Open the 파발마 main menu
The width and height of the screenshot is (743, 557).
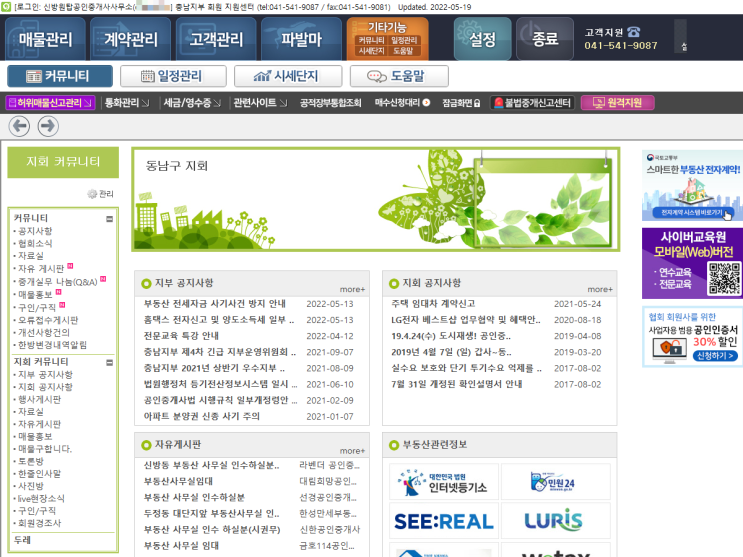point(301,38)
